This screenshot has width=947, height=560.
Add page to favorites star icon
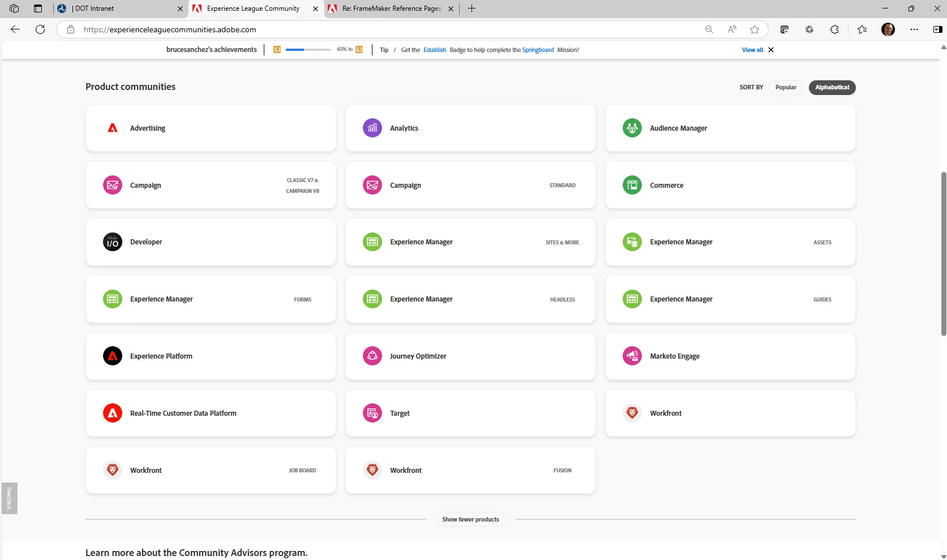755,29
